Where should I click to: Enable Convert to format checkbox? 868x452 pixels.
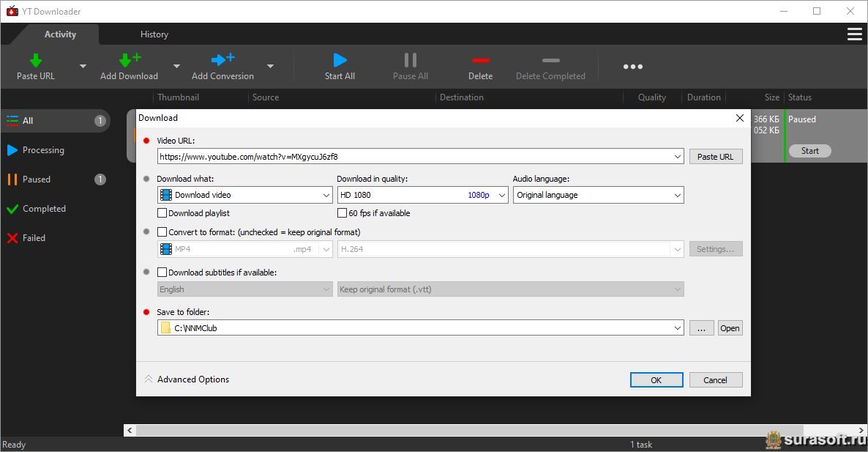[162, 232]
